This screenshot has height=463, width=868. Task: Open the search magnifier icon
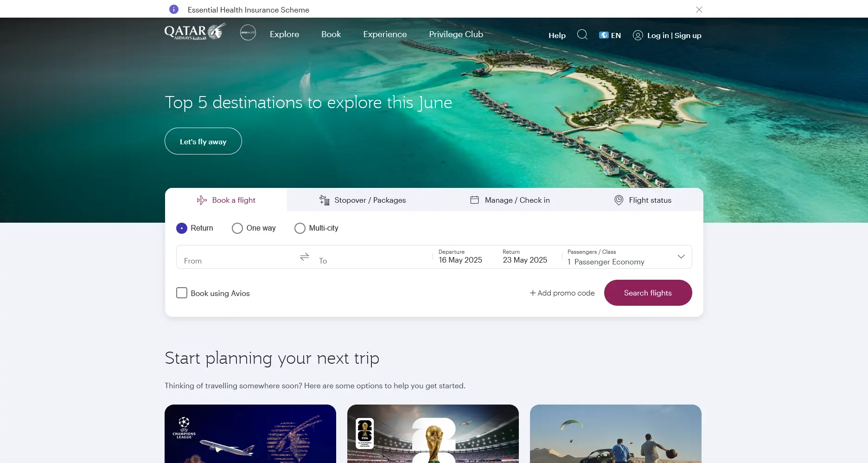(x=582, y=35)
